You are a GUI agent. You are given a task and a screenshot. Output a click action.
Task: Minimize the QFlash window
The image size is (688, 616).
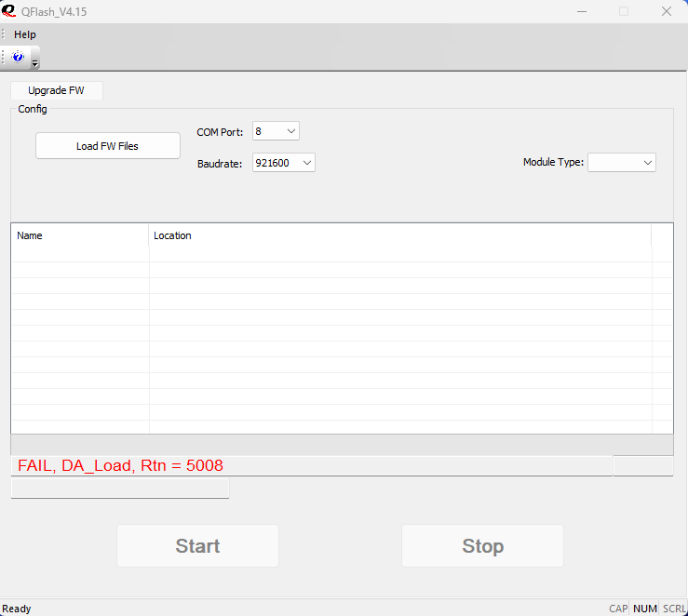(580, 11)
